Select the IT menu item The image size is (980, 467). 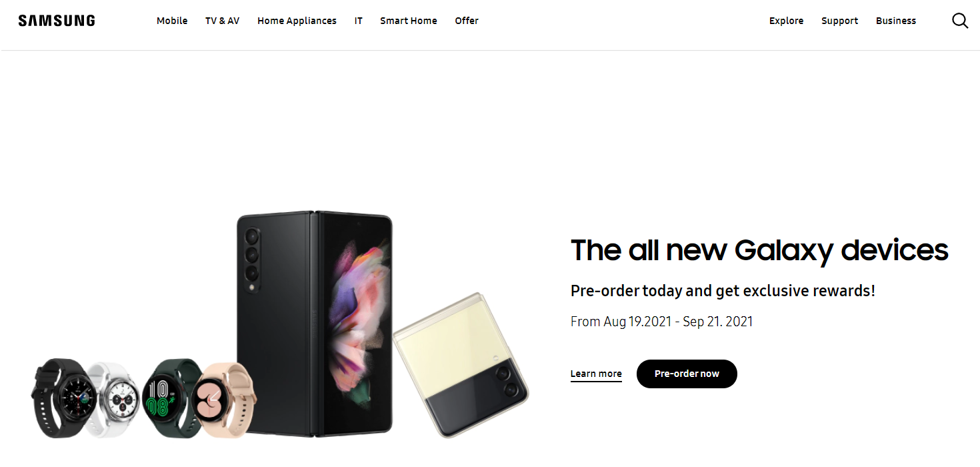(x=359, y=21)
